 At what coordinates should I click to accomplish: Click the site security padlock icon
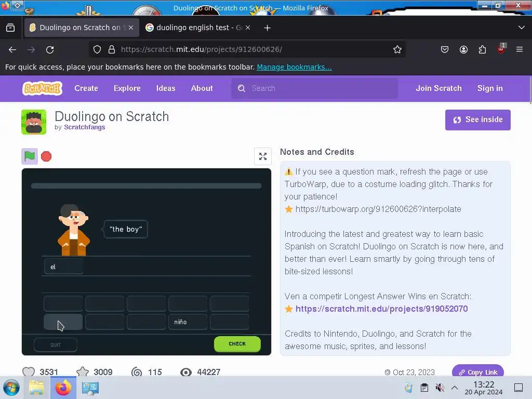click(x=112, y=49)
